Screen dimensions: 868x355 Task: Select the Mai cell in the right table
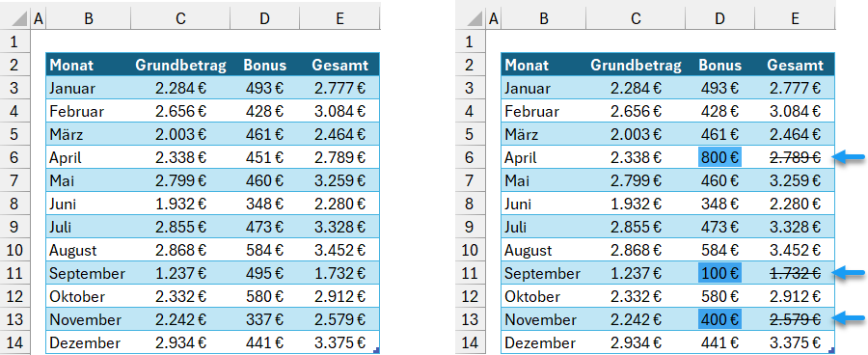(544, 180)
